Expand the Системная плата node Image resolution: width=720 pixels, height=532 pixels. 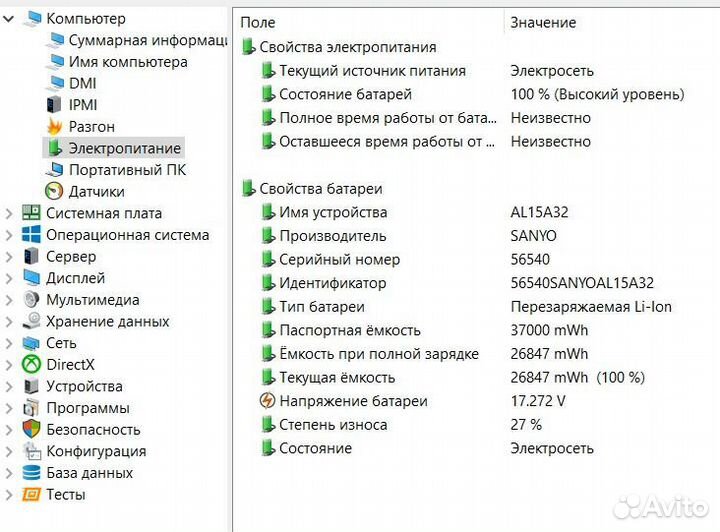coord(9,213)
